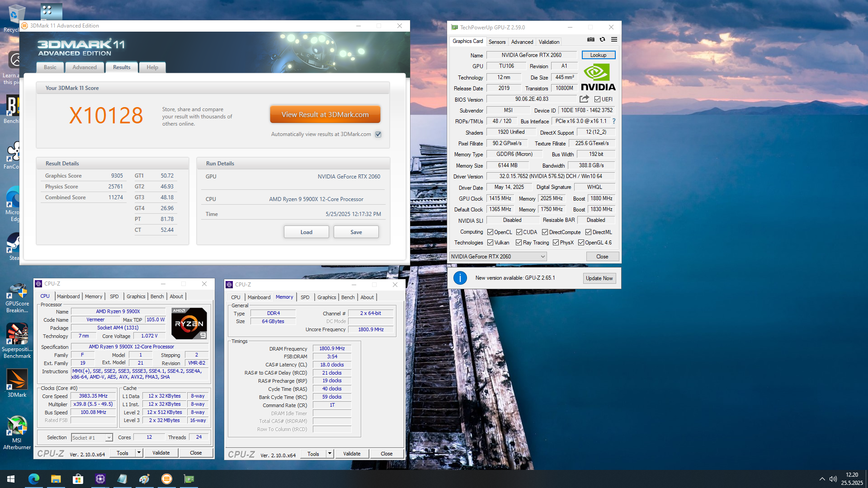The height and width of the screenshot is (488, 868).
Task: Open Microsoft Store from taskbar
Action: click(78, 479)
